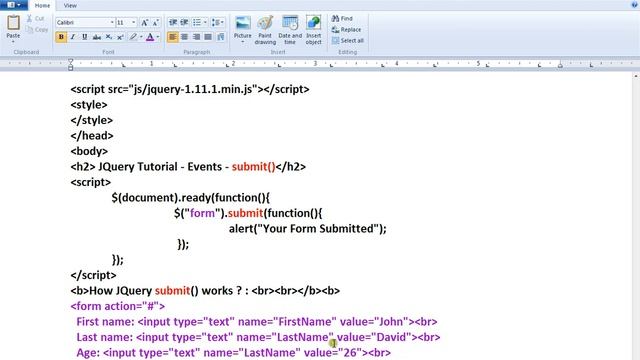Apply the font color A swatch
The width and height of the screenshot is (640, 360).
tap(150, 37)
